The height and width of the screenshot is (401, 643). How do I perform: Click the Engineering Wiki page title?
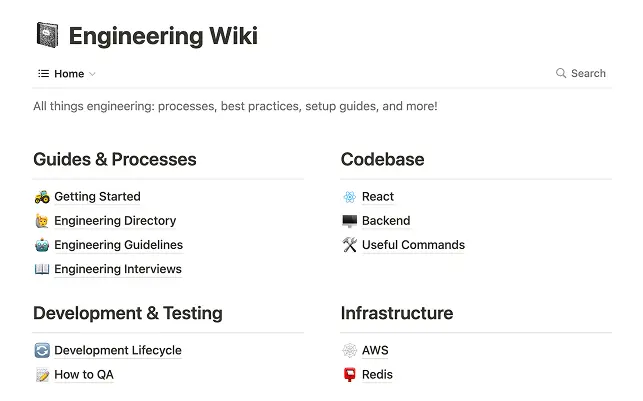[x=163, y=37]
